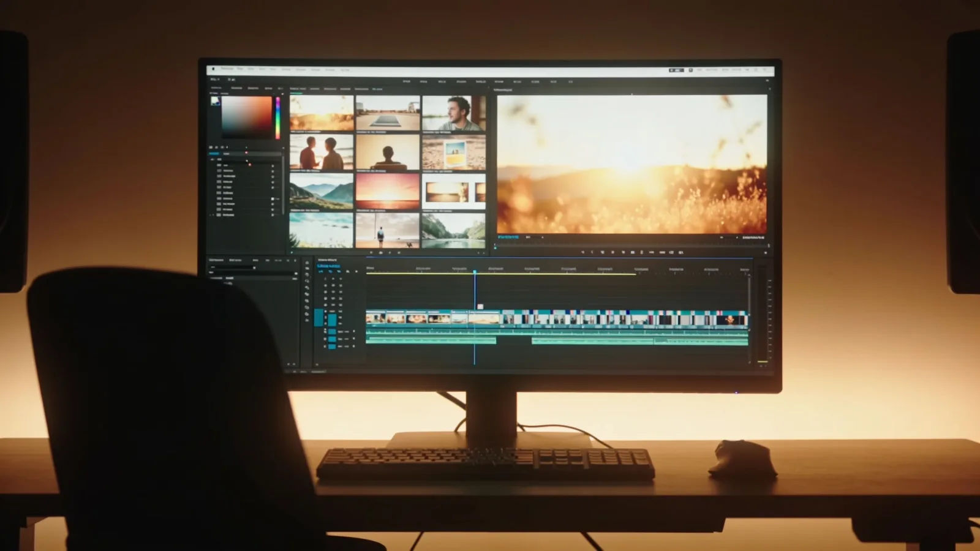Image resolution: width=980 pixels, height=551 pixels.
Task: Select the Type tool in timeline toolbox
Action: (307, 320)
